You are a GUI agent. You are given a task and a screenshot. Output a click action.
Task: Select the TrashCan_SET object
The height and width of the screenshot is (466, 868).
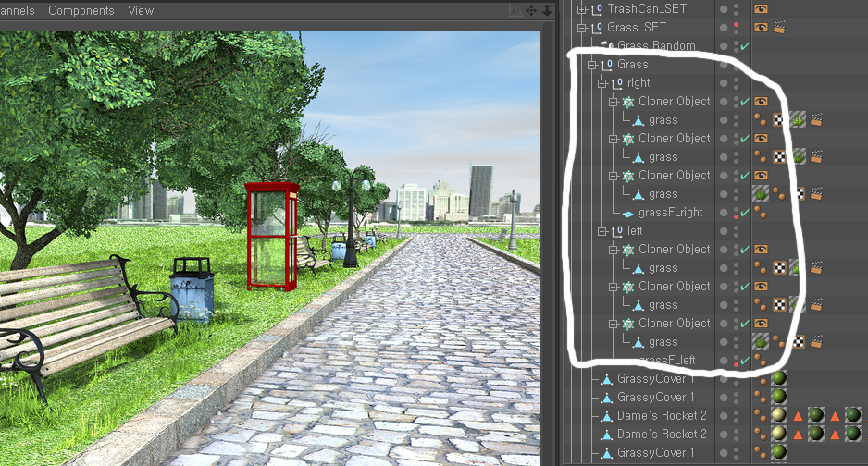[647, 9]
